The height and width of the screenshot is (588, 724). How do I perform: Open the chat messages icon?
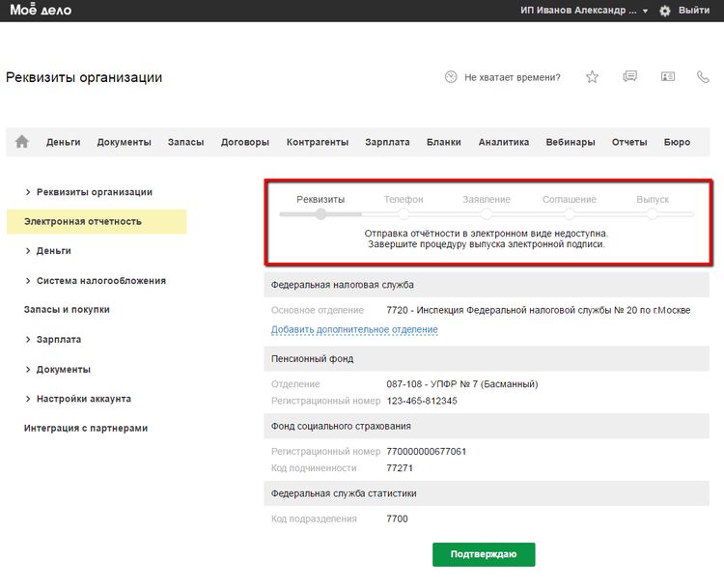tap(630, 77)
